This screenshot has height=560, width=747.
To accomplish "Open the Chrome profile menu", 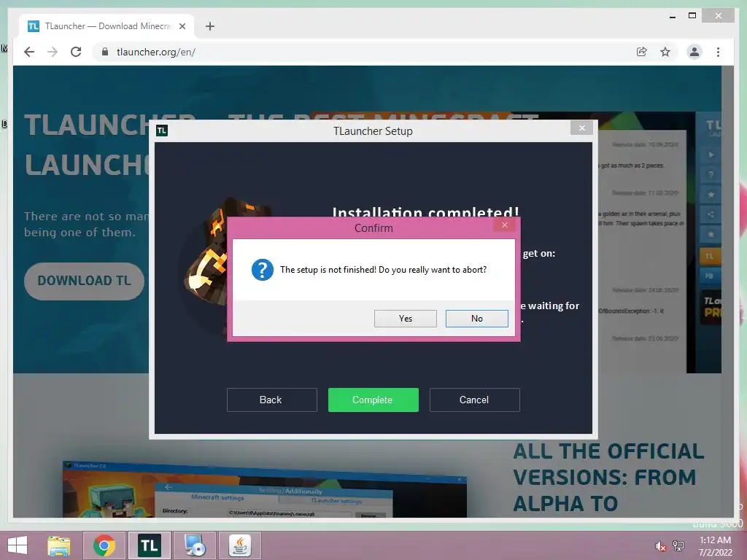I will pyautogui.click(x=694, y=52).
